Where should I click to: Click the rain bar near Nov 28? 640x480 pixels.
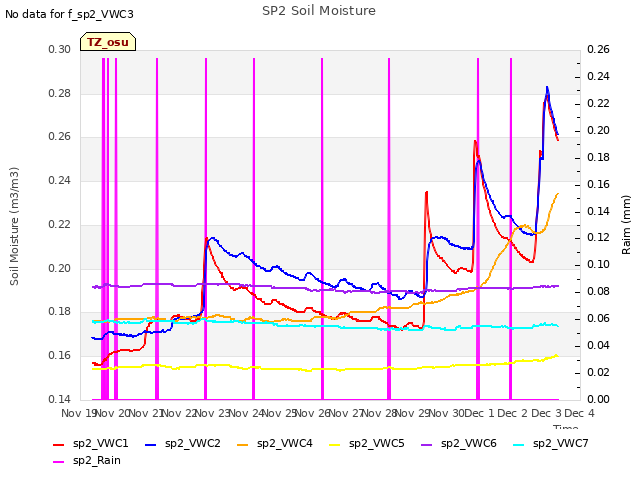click(389, 229)
